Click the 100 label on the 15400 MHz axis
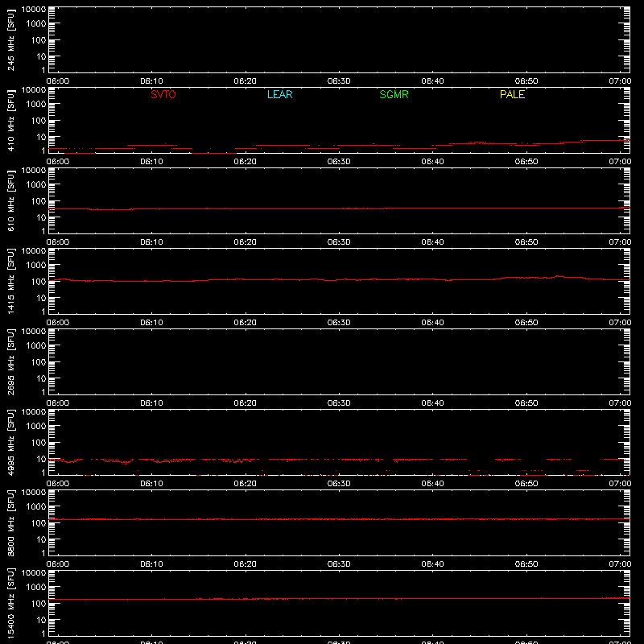This screenshot has width=644, height=644. tap(39, 603)
